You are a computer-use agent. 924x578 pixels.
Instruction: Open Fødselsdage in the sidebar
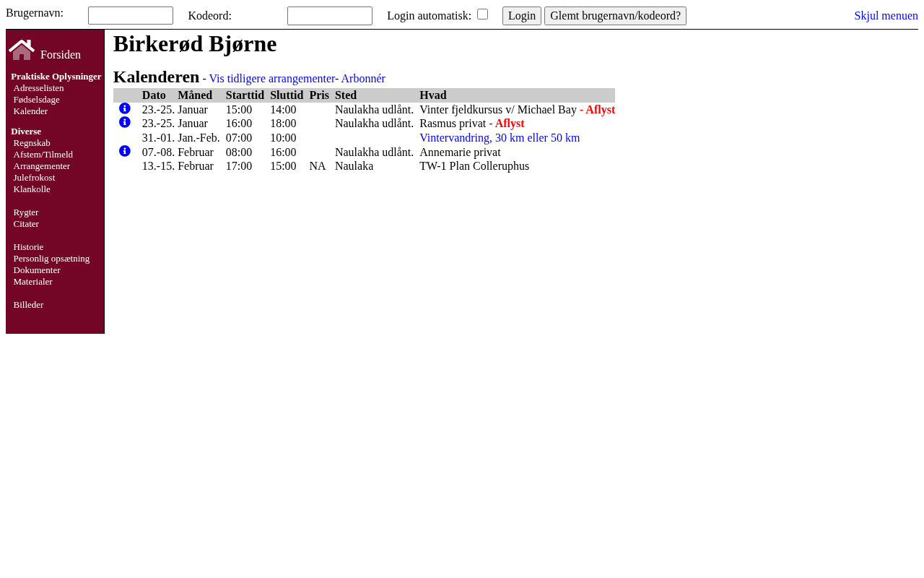point(36,100)
